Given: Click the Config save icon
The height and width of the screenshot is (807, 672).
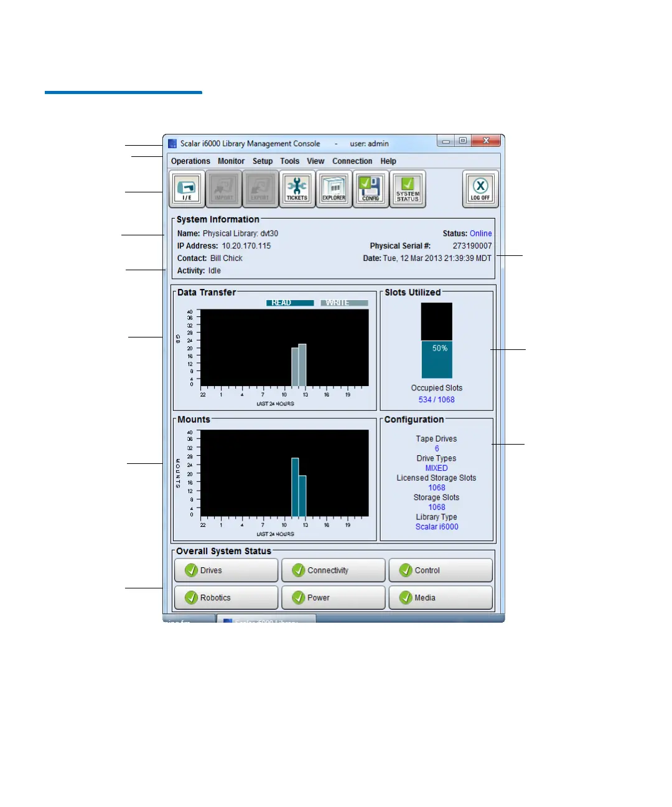Looking at the screenshot, I should [x=371, y=189].
